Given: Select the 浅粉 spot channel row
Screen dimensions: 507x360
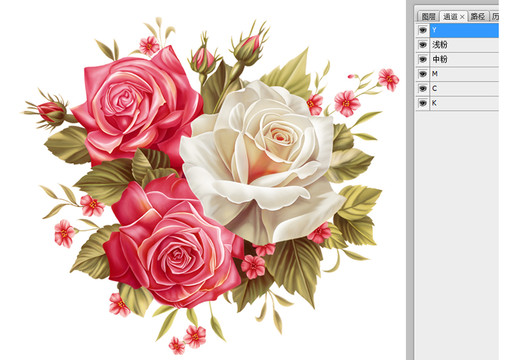Looking at the screenshot, I should point(464,45).
